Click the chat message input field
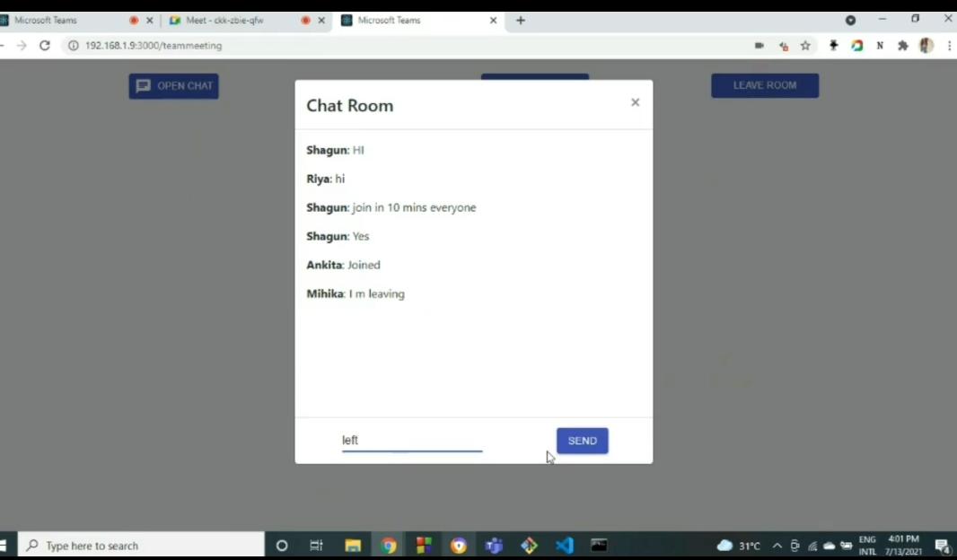 (x=411, y=440)
